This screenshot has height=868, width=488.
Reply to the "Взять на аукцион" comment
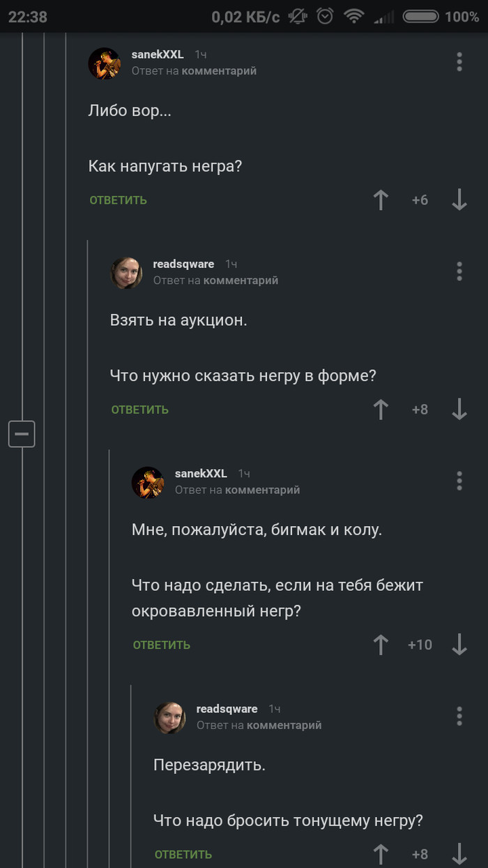coord(139,410)
